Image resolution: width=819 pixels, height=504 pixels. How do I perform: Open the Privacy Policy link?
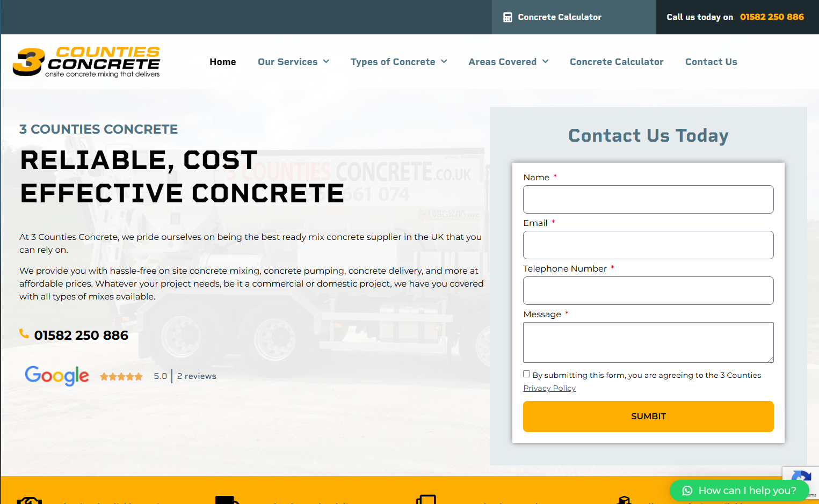(549, 388)
